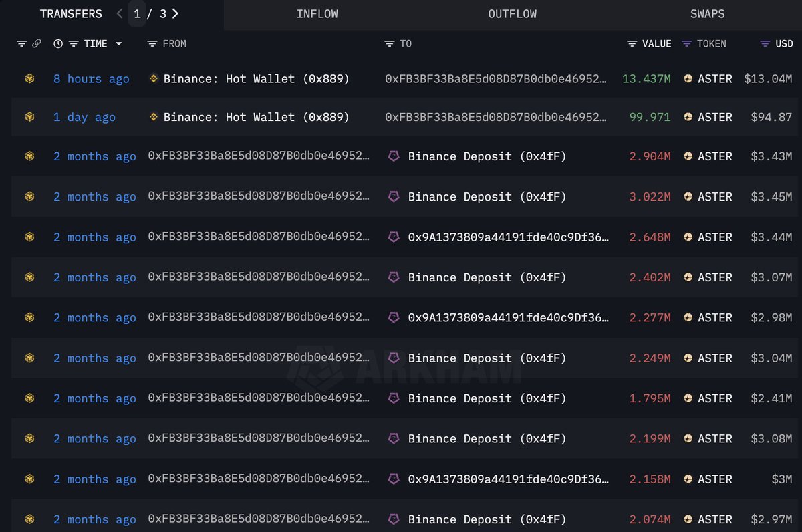802x532 pixels.
Task: Click the page number 1 field
Action: pyautogui.click(x=137, y=14)
